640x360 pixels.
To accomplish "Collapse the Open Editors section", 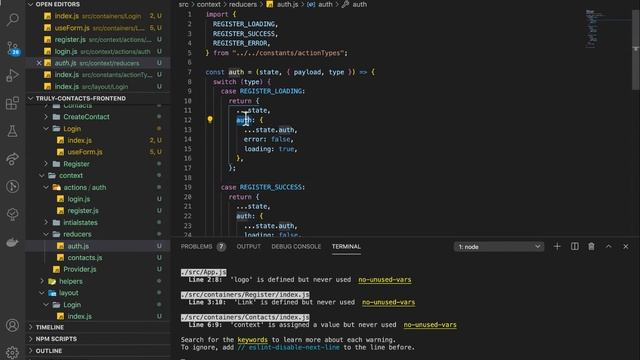I will click(30, 4).
